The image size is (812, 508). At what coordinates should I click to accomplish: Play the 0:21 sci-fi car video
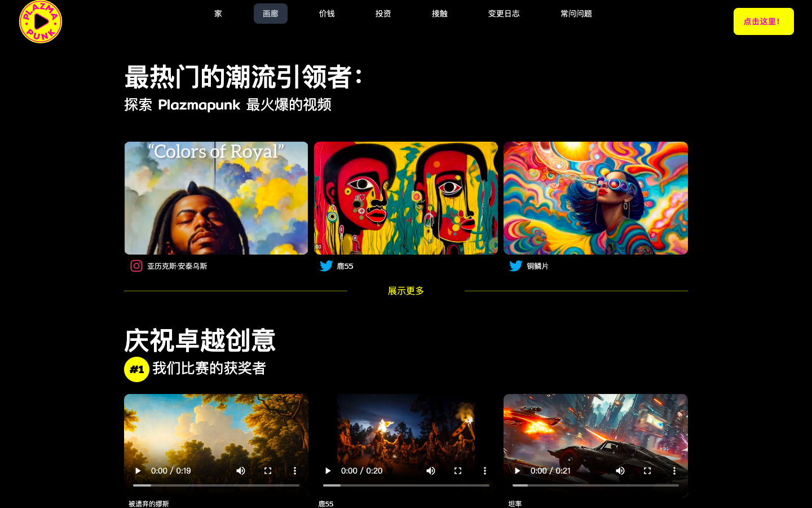(517, 471)
